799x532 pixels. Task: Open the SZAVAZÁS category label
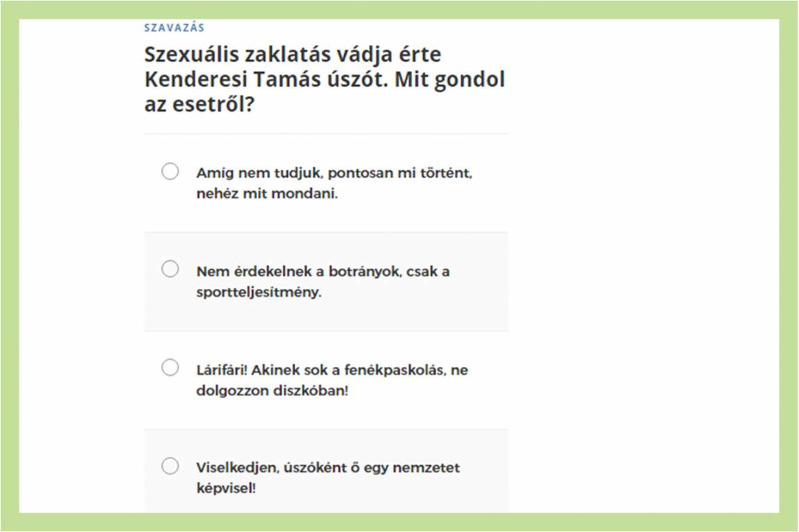click(x=174, y=28)
